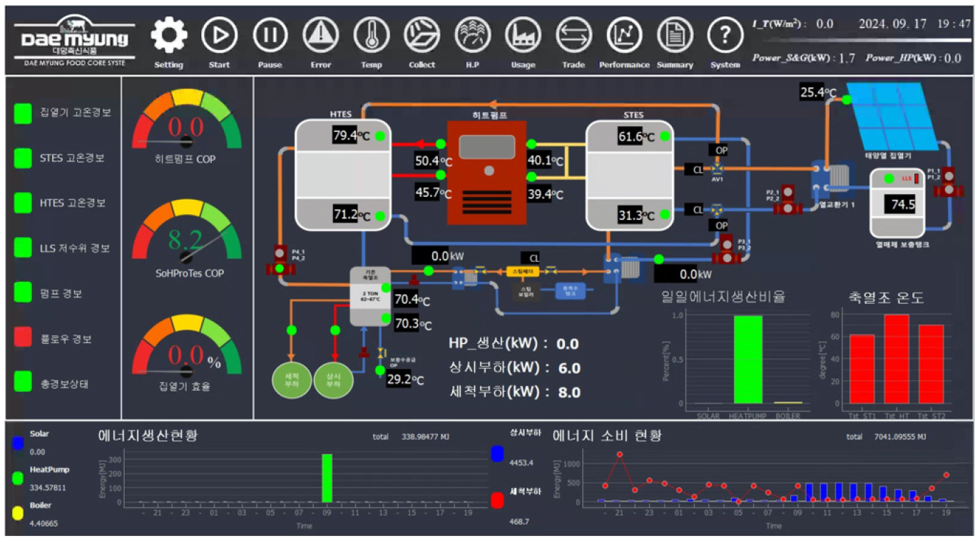The width and height of the screenshot is (980, 543).
Task: Open the Performance chart icon
Action: (x=624, y=35)
